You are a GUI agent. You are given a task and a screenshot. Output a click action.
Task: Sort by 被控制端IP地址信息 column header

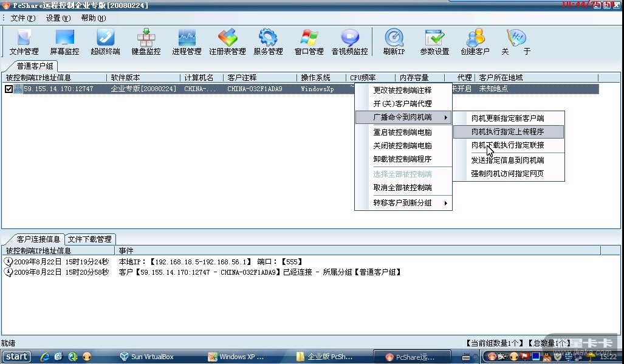55,78
